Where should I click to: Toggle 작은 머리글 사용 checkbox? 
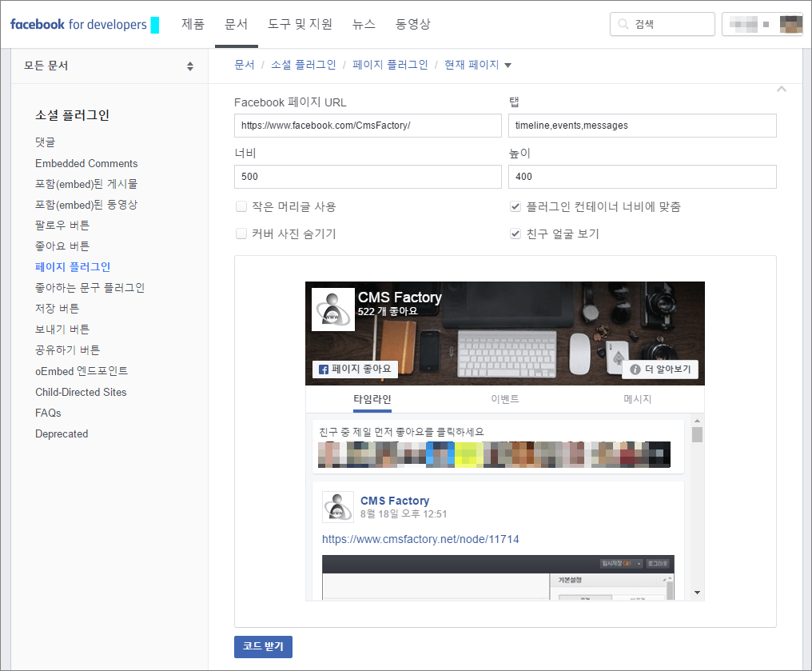tap(241, 207)
